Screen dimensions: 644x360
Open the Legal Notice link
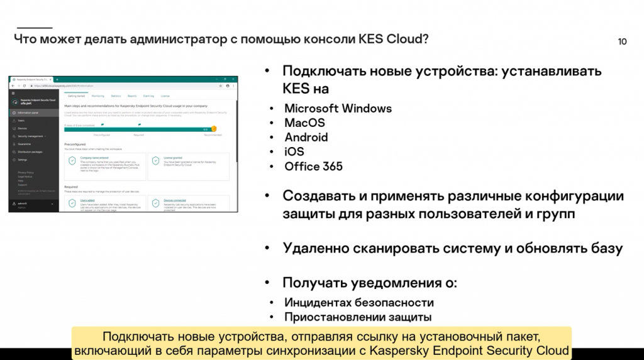pos(25,177)
